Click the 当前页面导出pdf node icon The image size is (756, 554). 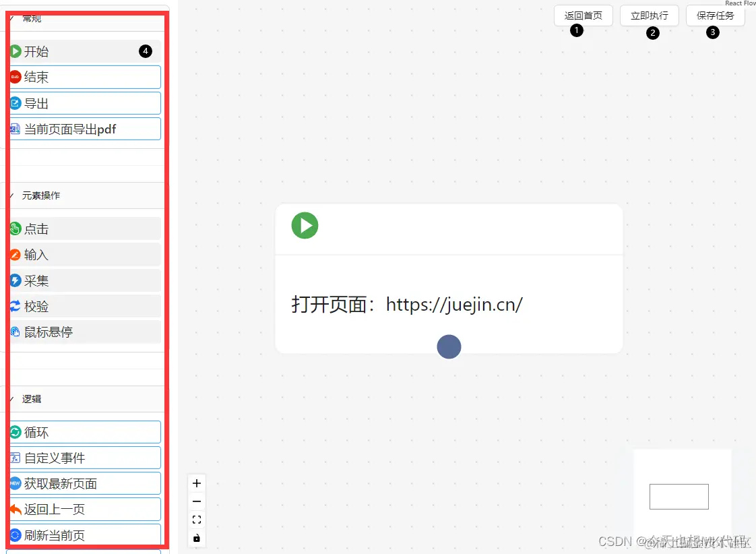(15, 128)
